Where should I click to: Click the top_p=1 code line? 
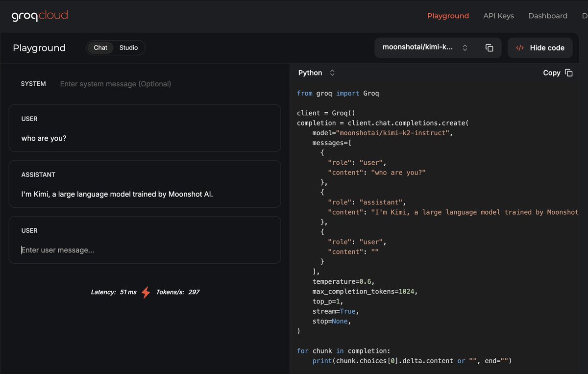coord(328,301)
